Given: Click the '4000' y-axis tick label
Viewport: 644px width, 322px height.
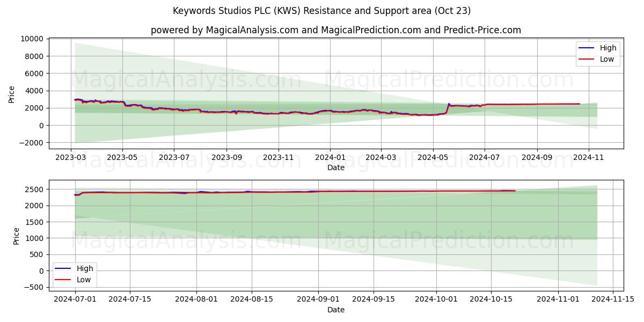Looking at the screenshot, I should [35, 91].
